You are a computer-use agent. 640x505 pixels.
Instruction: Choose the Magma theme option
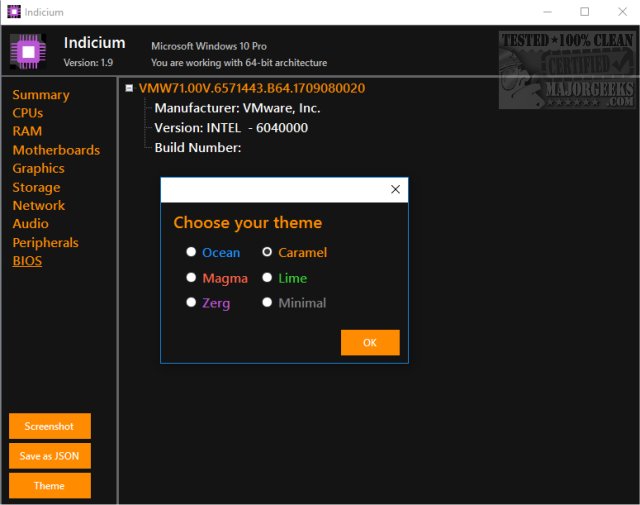(x=191, y=278)
